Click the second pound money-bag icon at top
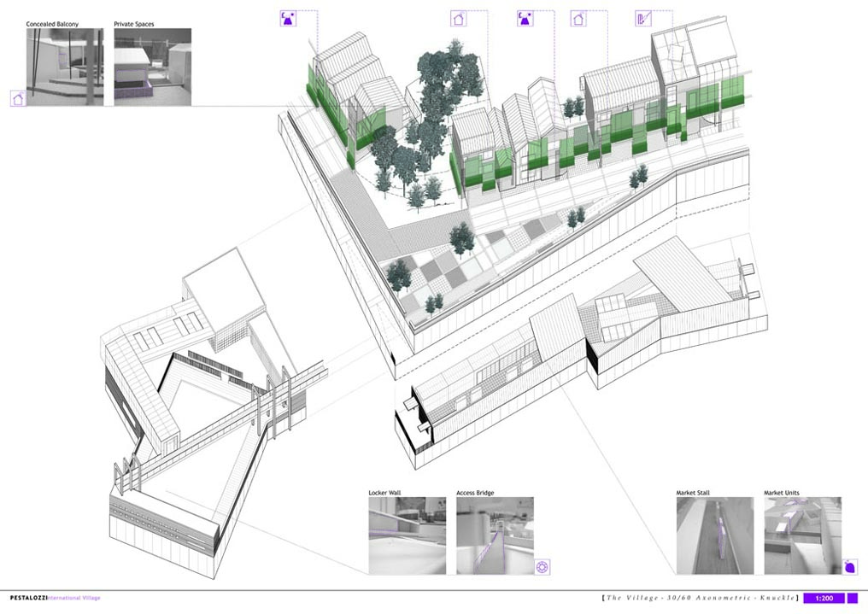The height and width of the screenshot is (614, 868). 524,18
